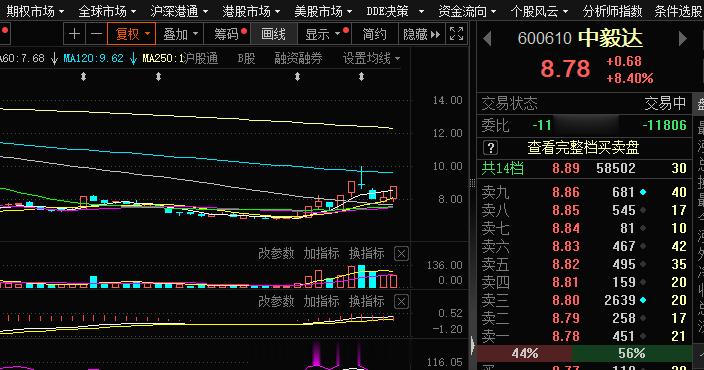Open 叠加 overlay dropdown
This screenshot has width=704, height=370.
(x=180, y=34)
